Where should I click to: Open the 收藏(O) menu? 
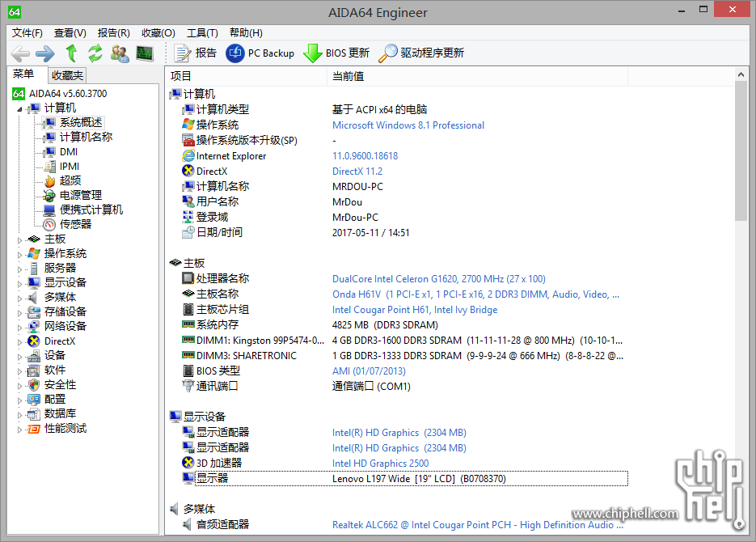[x=158, y=33]
